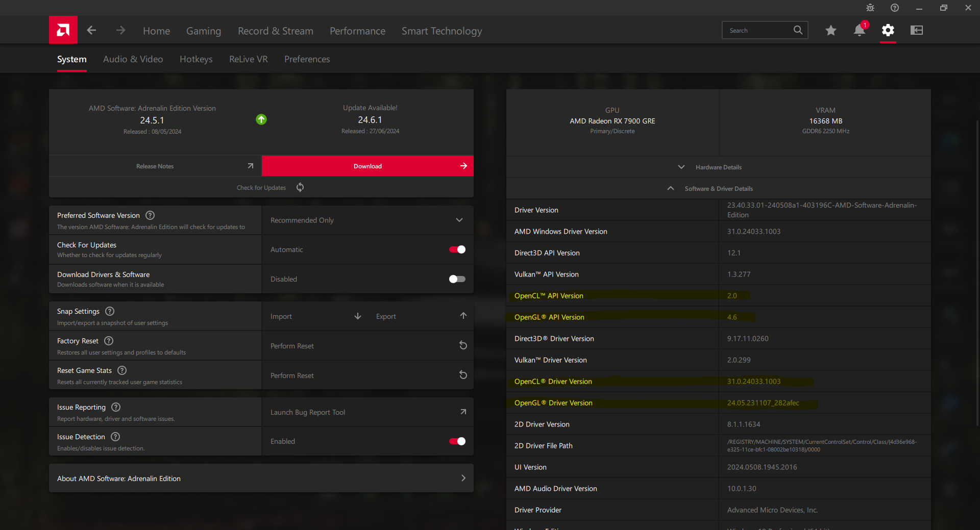Open the Home menu
This screenshot has height=530, width=980.
(156, 31)
